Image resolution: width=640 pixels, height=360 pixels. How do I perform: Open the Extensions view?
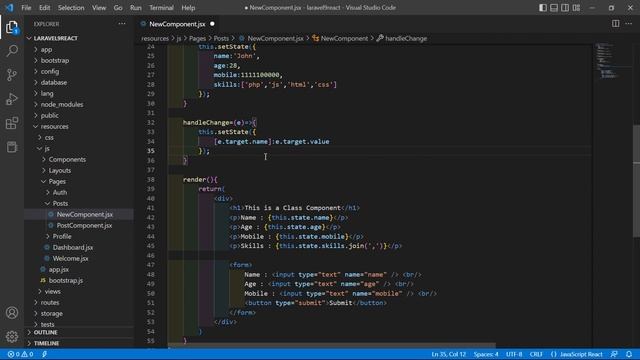coord(12,123)
